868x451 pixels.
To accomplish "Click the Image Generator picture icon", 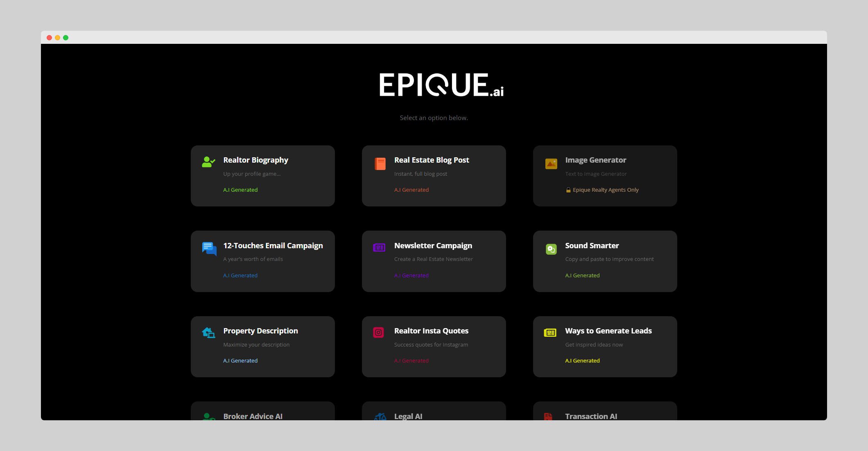I will click(x=551, y=164).
